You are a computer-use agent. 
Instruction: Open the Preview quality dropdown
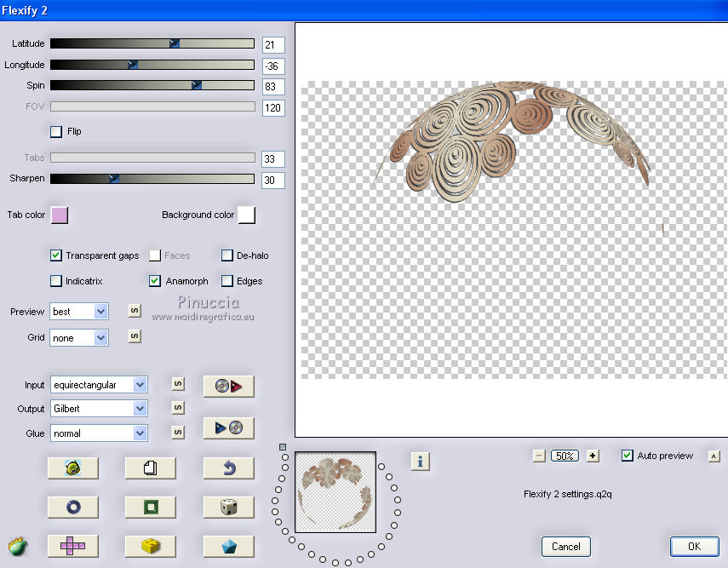79,312
